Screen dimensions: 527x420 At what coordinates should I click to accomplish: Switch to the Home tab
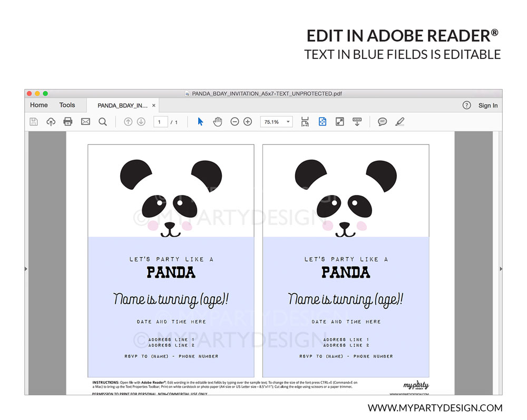pos(39,105)
